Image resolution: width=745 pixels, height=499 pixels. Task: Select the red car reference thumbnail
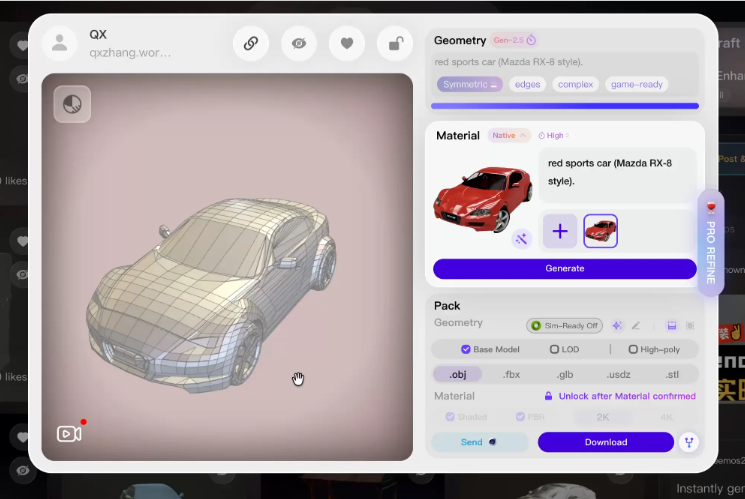click(x=601, y=231)
